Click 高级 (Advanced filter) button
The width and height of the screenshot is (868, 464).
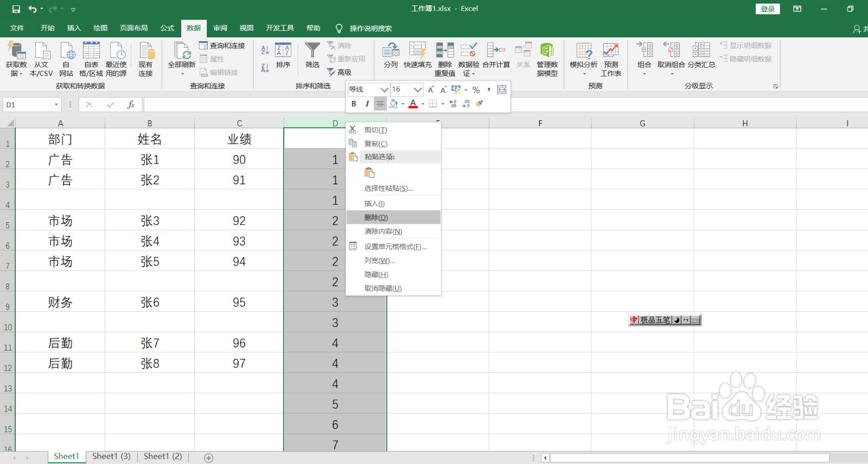[x=339, y=72]
